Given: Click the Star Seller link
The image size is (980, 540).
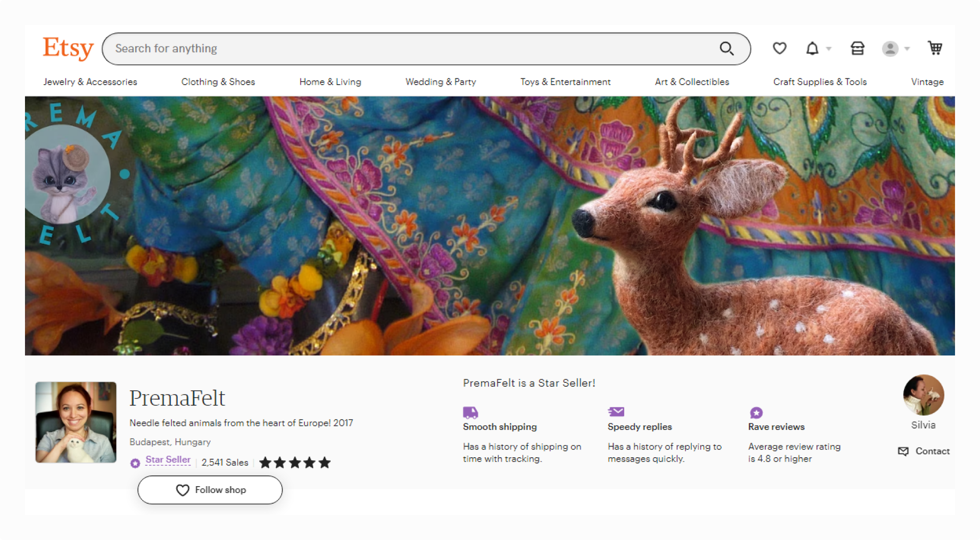Looking at the screenshot, I should tap(168, 460).
